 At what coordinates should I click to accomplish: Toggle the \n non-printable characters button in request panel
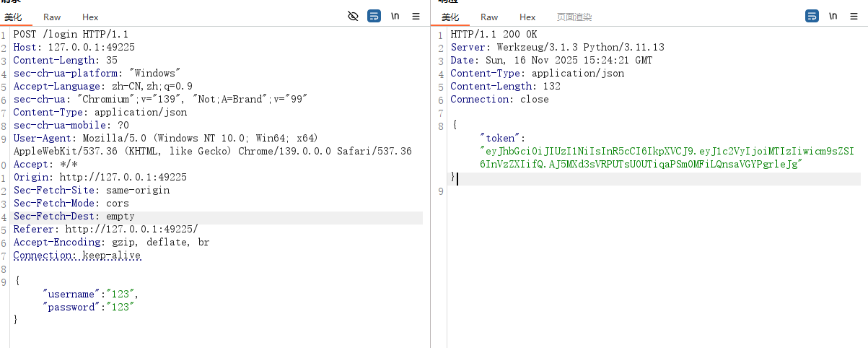click(x=395, y=16)
